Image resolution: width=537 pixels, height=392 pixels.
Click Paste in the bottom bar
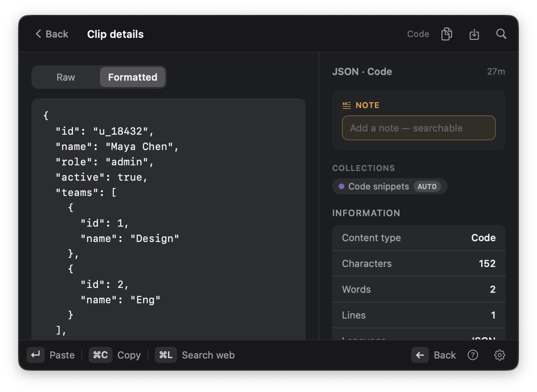(x=62, y=355)
